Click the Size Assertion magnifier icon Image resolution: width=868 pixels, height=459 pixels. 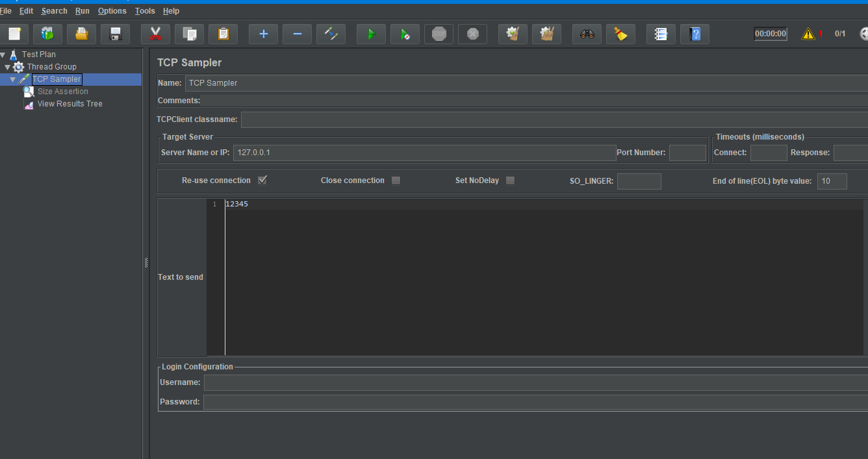29,92
